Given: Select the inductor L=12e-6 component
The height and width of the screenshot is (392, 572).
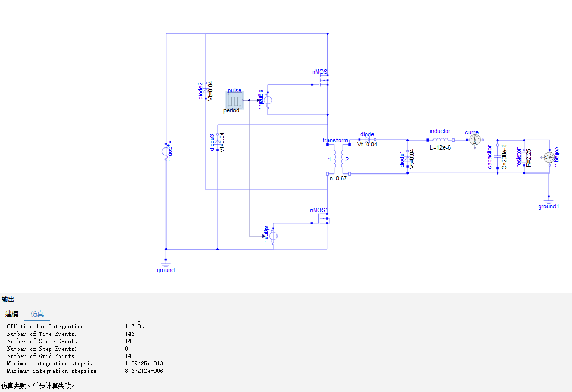Looking at the screenshot, I should point(440,140).
